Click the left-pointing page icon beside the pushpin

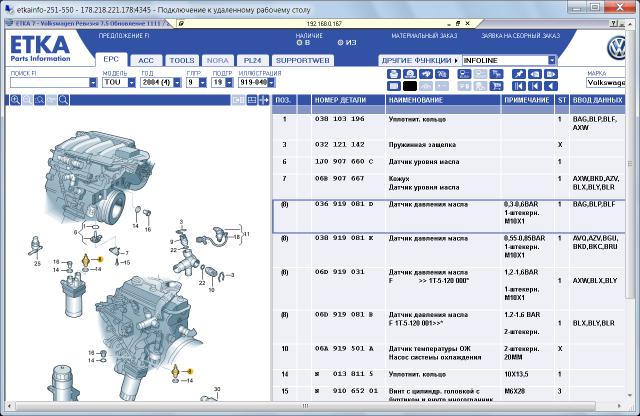[535, 74]
